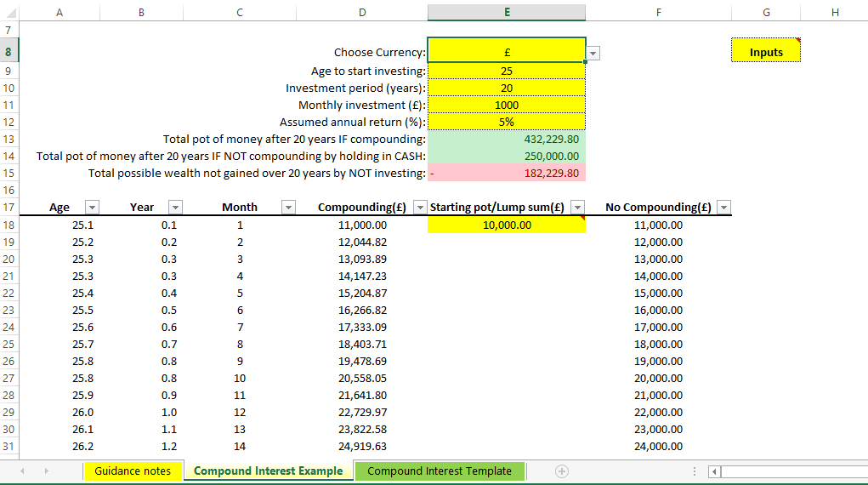This screenshot has height=485, width=868.
Task: Select the Monthly investment cell with 1000
Action: 507,105
